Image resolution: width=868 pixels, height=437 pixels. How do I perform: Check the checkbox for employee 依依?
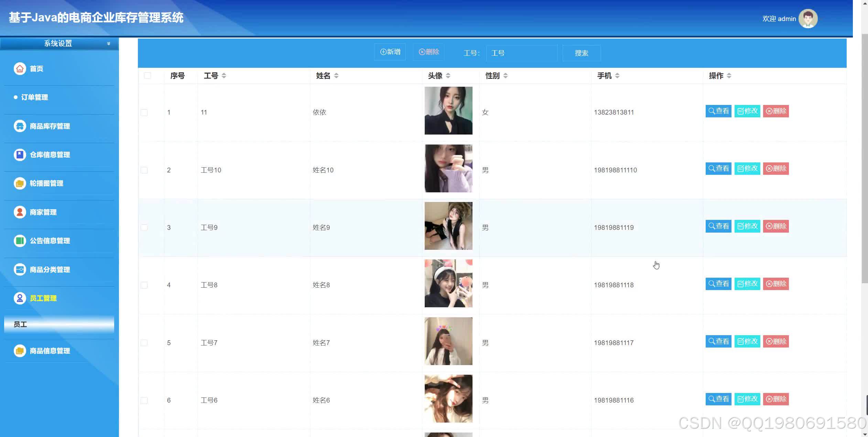pos(144,112)
